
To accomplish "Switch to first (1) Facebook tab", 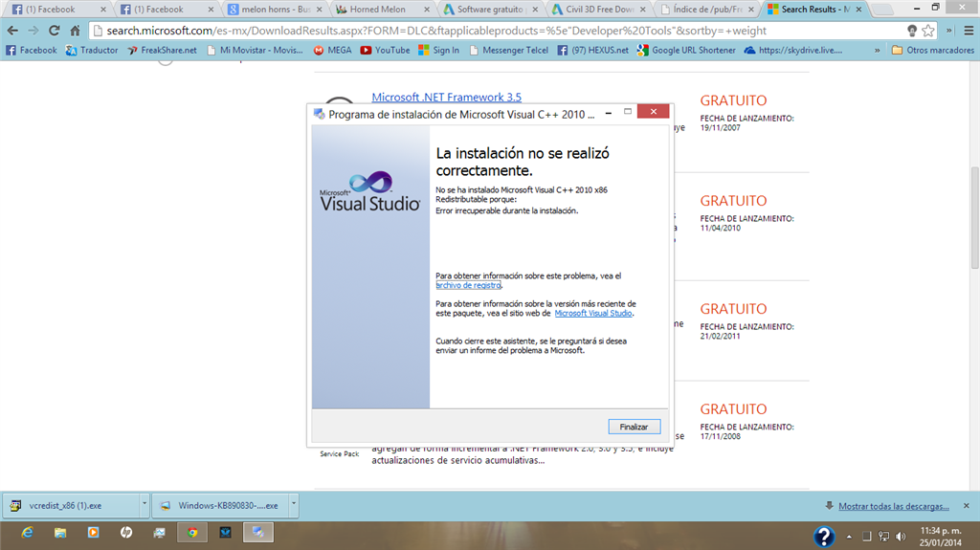I will tap(57, 10).
